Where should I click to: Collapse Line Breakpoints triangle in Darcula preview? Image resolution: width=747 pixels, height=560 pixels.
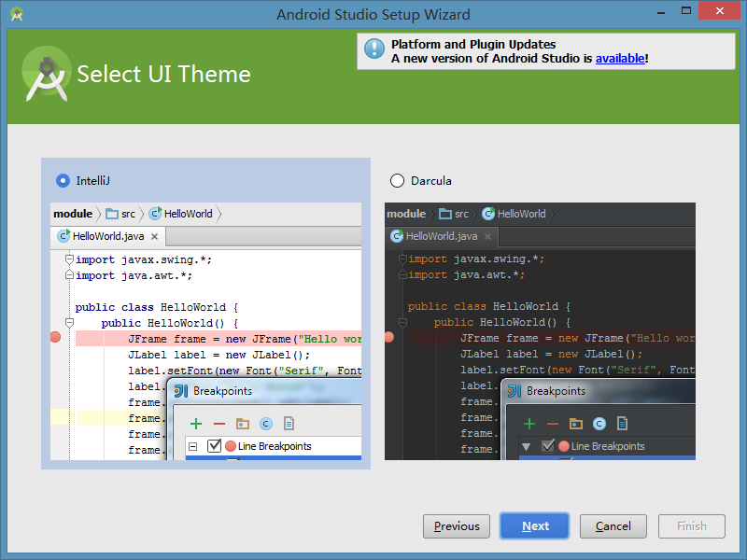click(x=526, y=447)
